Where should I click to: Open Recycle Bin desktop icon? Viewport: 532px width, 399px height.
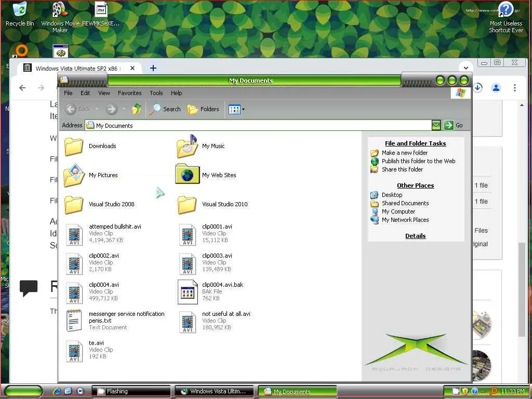[20, 15]
